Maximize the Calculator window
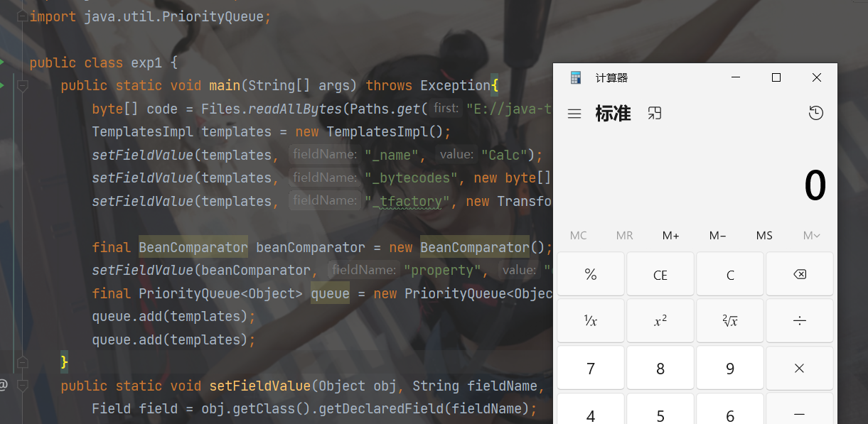This screenshot has width=868, height=424. point(776,77)
